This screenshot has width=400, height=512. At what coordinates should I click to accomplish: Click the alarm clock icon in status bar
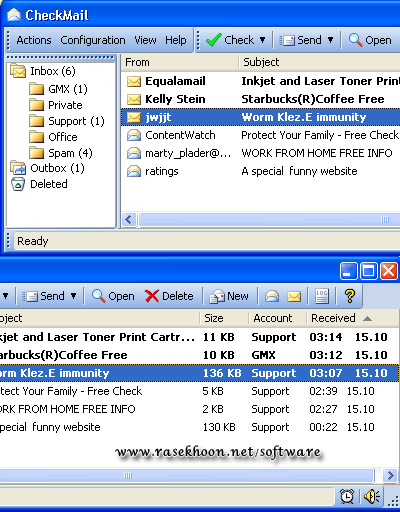tap(347, 497)
